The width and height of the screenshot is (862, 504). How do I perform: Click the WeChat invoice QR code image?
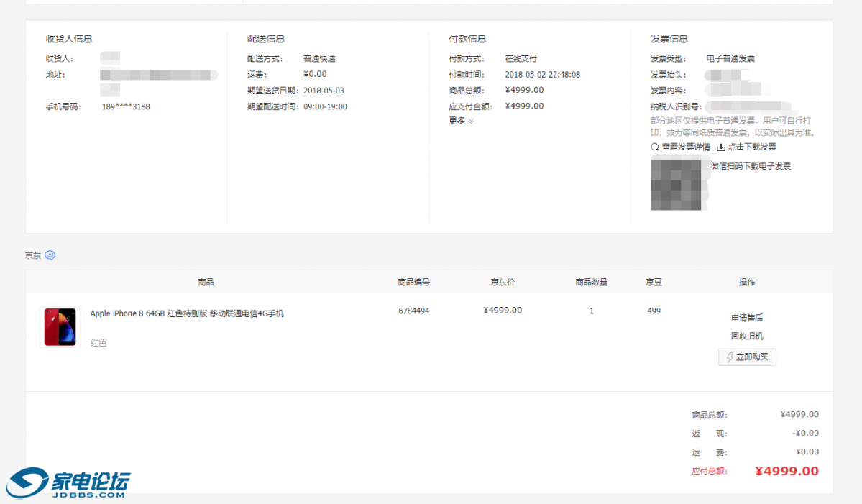tap(676, 185)
